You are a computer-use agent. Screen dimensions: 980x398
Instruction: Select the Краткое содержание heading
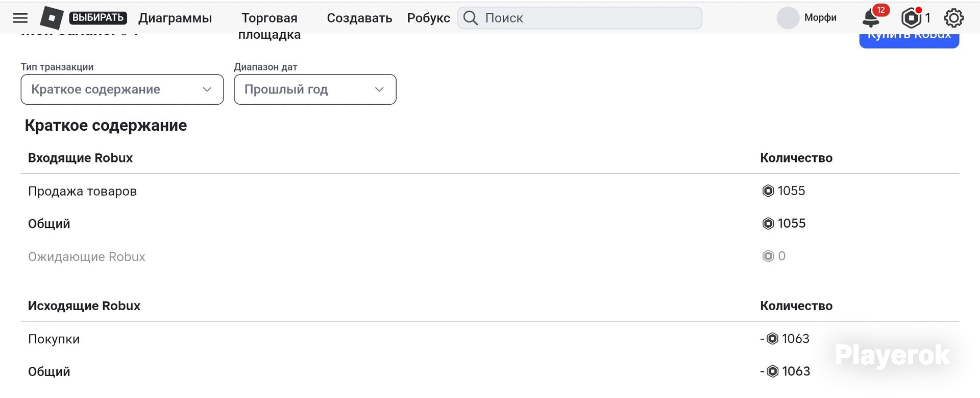106,126
